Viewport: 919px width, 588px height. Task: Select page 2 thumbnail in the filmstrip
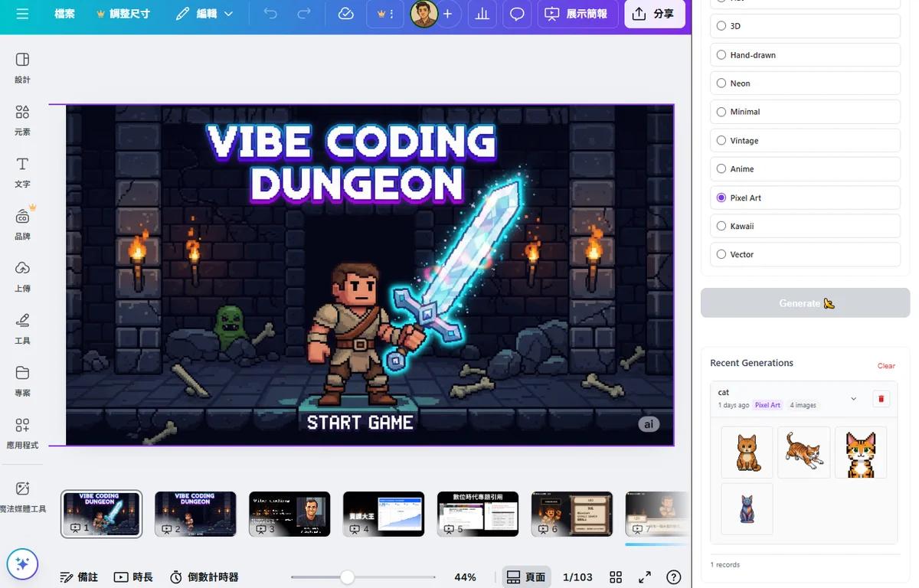click(x=195, y=514)
